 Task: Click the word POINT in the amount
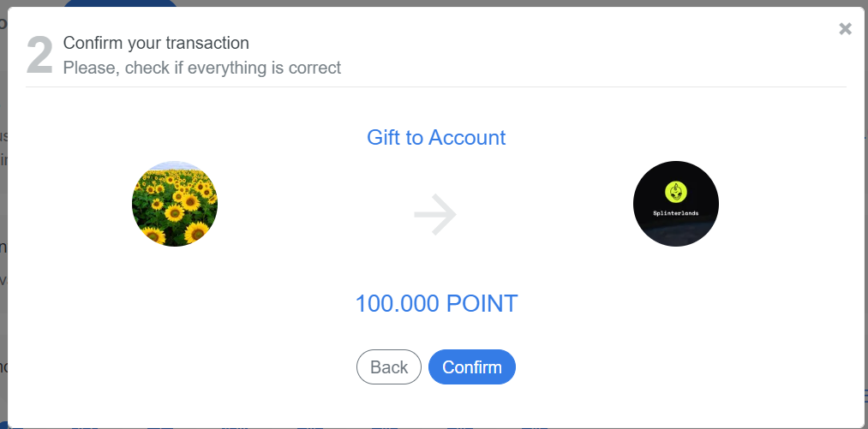coord(482,303)
